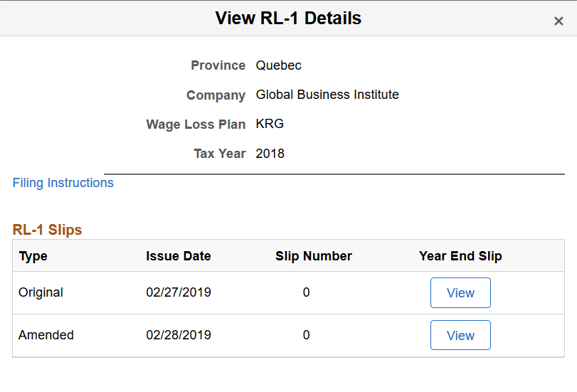Click the Slip Number column header
This screenshot has width=577, height=392.
(x=313, y=256)
